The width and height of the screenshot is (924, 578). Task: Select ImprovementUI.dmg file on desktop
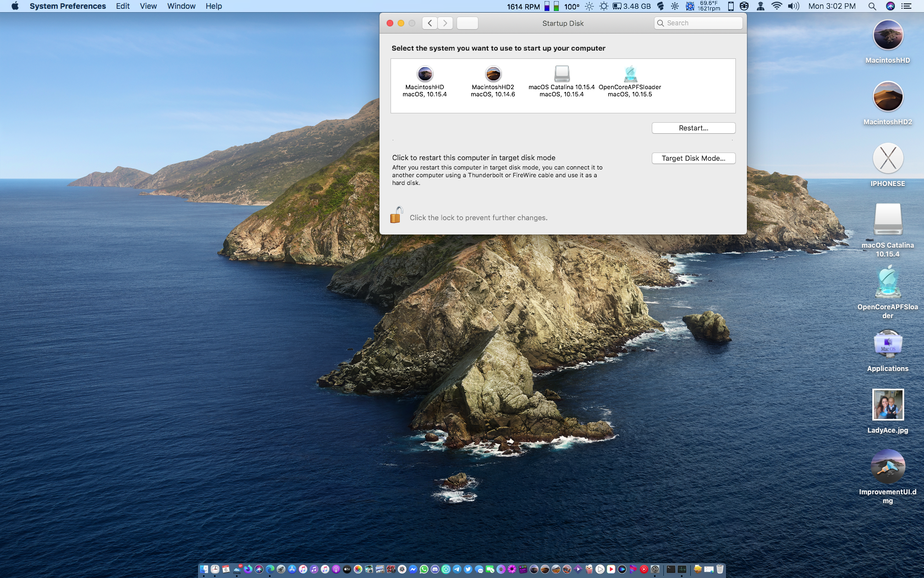tap(888, 477)
